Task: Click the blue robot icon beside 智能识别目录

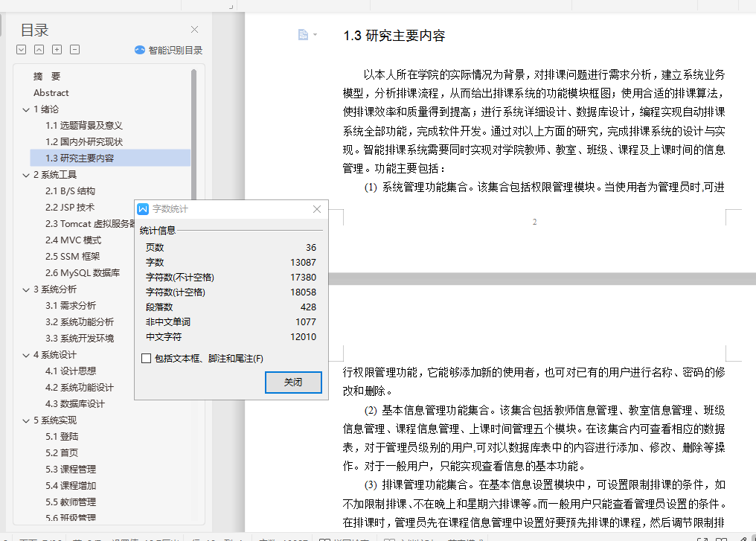Action: (x=140, y=50)
